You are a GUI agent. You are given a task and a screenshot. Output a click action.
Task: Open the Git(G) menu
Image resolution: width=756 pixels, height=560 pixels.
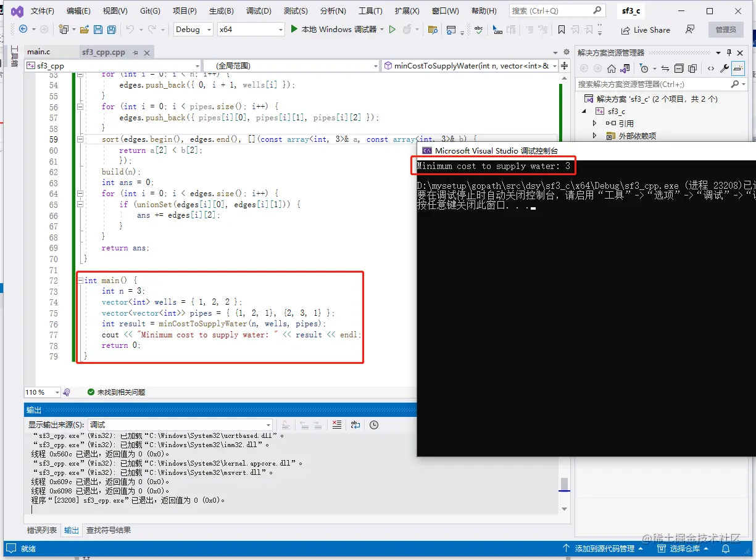tap(150, 11)
